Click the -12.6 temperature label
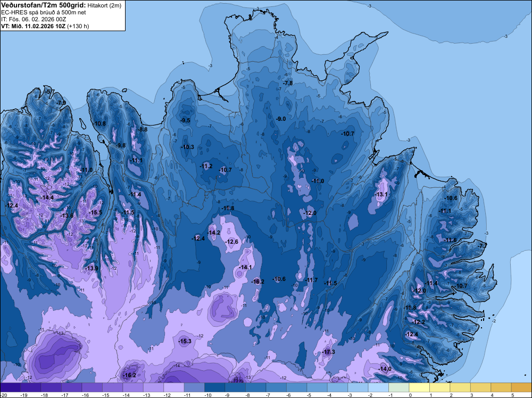 tap(232, 242)
